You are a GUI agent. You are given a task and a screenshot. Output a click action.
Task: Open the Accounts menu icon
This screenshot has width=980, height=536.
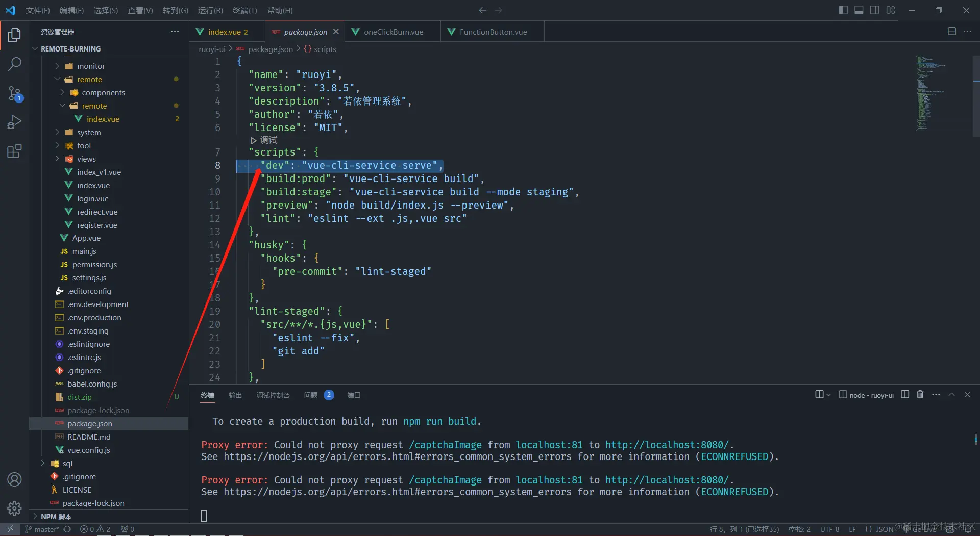click(x=14, y=479)
